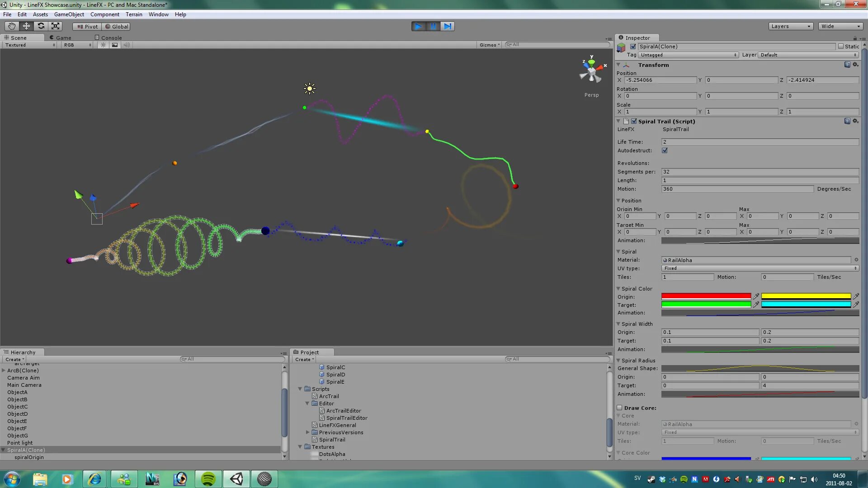Screen dimensions: 868x488
Task: Select the Scale tool
Action: tap(55, 26)
